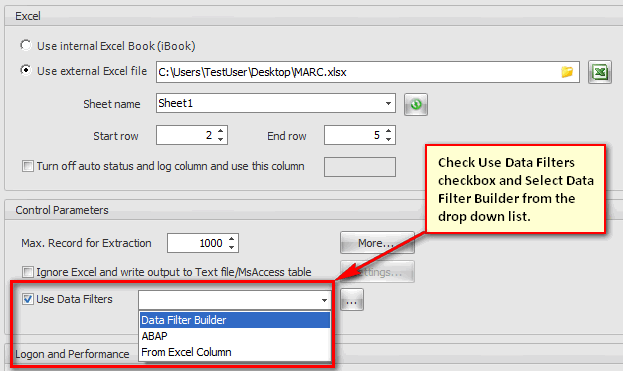This screenshot has width=623, height=371.
Task: Choose From Excel Column option
Action: 235,352
